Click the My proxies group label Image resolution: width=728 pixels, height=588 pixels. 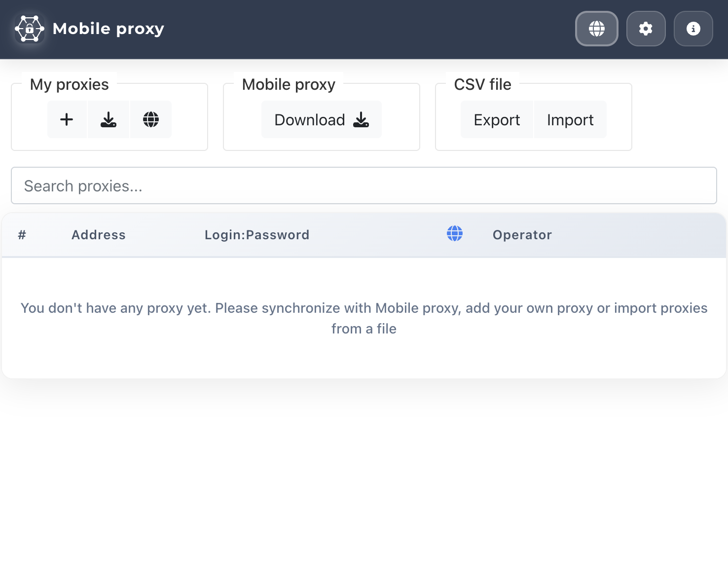coord(70,84)
